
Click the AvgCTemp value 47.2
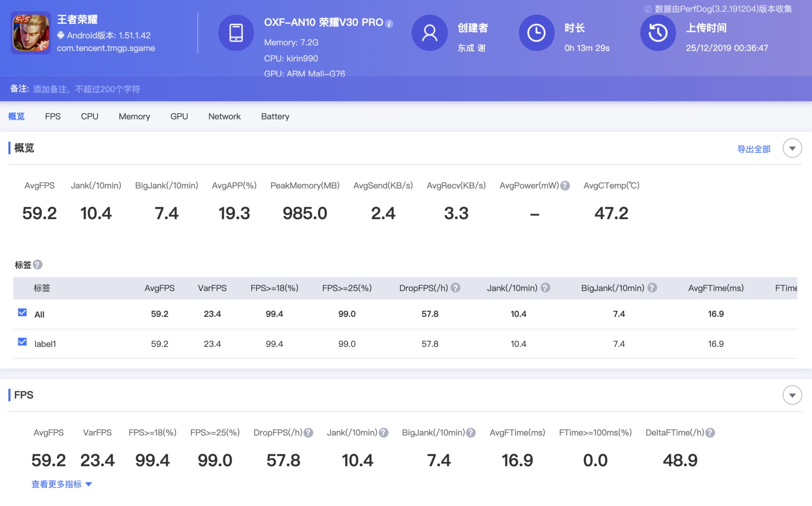(x=611, y=213)
